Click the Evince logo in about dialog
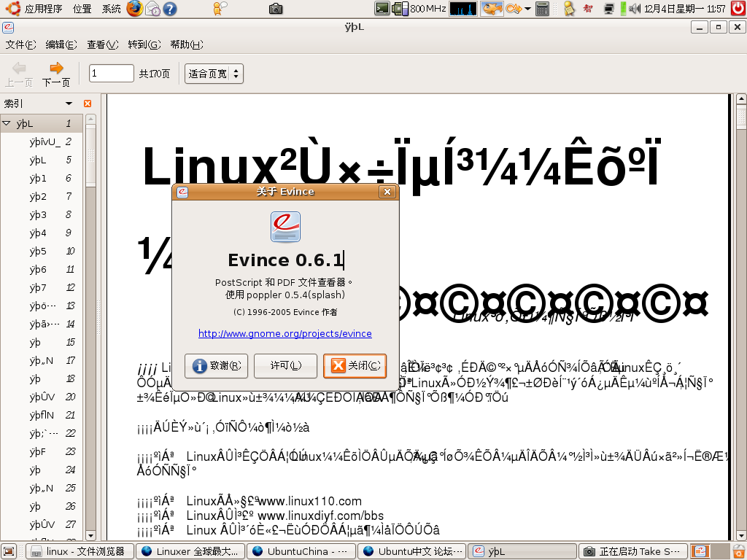This screenshot has width=747, height=560. 285,227
